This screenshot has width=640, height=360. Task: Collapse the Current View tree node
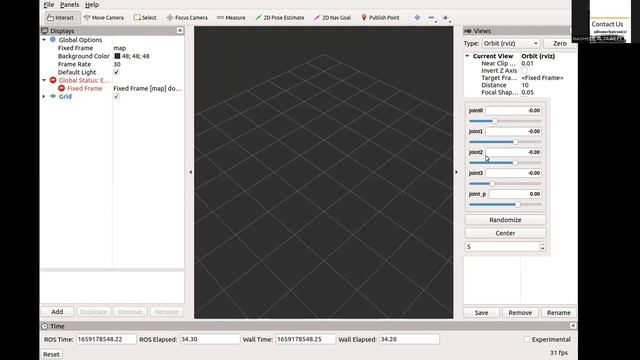[467, 56]
